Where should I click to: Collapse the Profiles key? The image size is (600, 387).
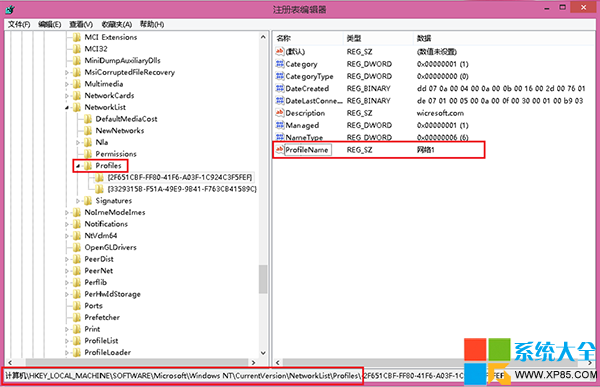[78, 166]
